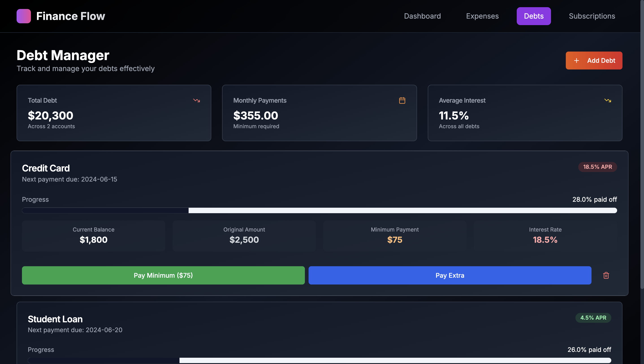Click the Average Interest yellow trend icon
Viewport: 644px width, 364px height.
607,100
